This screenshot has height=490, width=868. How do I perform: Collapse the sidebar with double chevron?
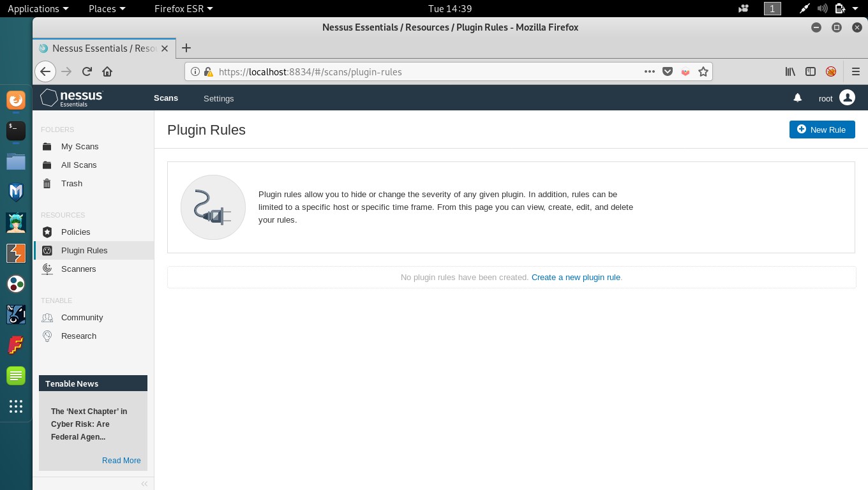coord(144,484)
